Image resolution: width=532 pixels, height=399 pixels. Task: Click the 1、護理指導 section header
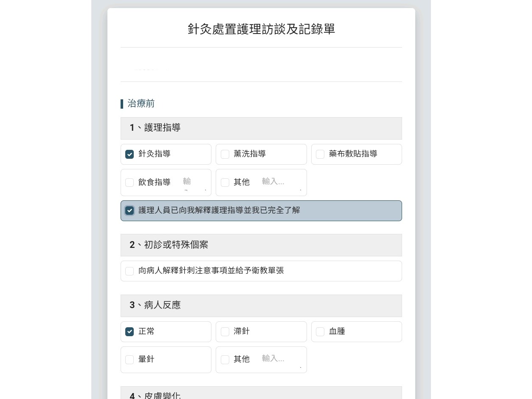point(261,128)
